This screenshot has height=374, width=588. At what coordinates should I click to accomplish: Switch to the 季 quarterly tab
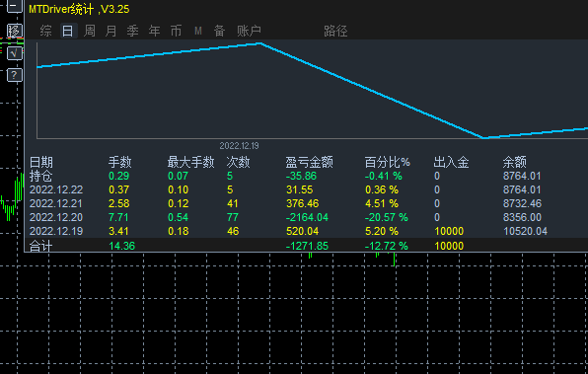click(x=133, y=31)
